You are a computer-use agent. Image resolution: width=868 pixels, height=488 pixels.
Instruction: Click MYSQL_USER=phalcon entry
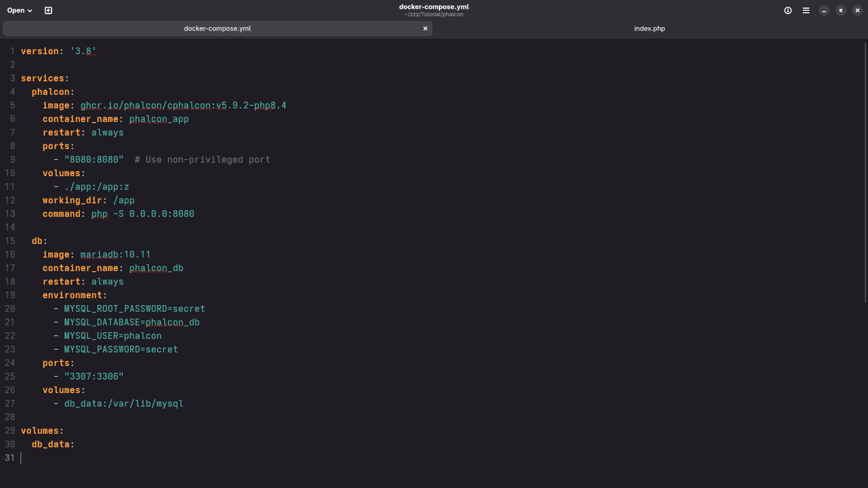(113, 335)
